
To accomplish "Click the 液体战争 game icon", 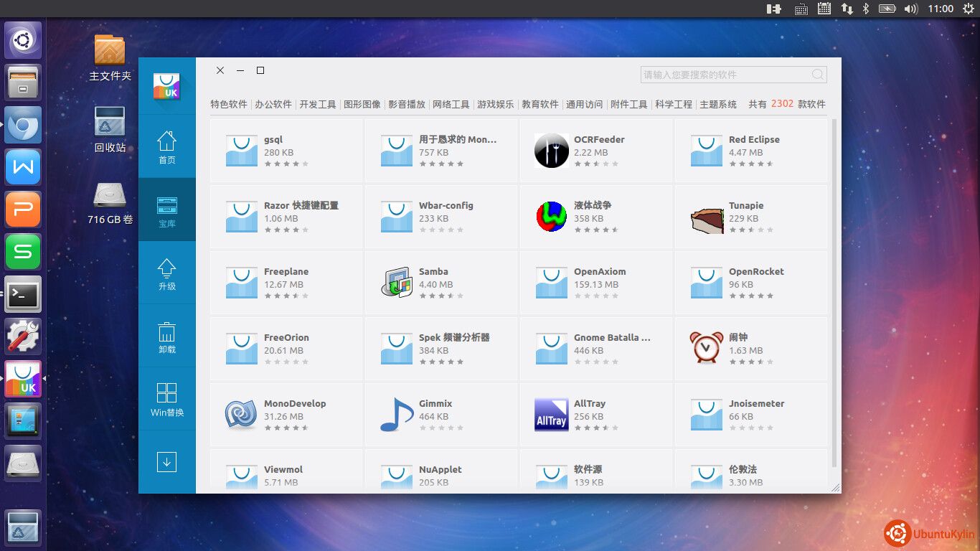I will [x=551, y=217].
